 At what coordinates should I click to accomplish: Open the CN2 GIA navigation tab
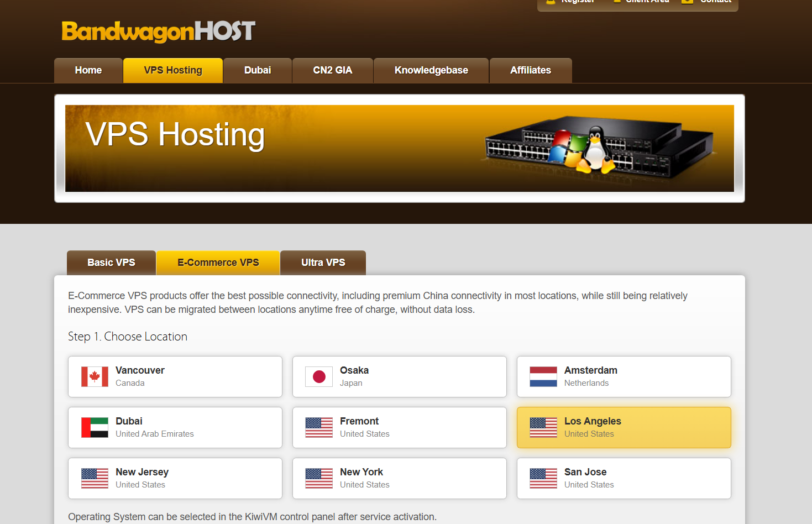point(332,70)
